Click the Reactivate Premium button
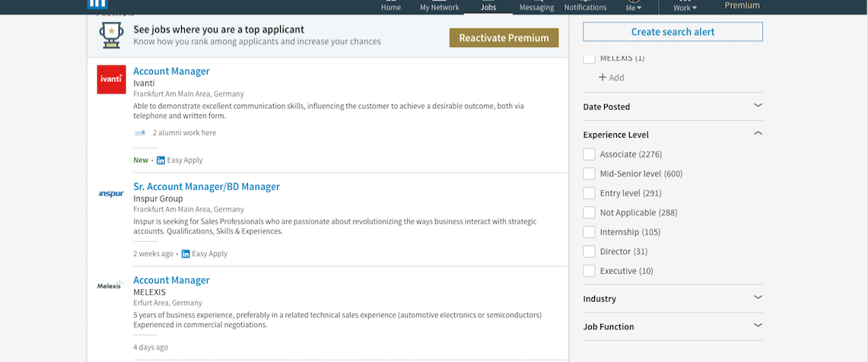This screenshot has height=362, width=868. [504, 38]
